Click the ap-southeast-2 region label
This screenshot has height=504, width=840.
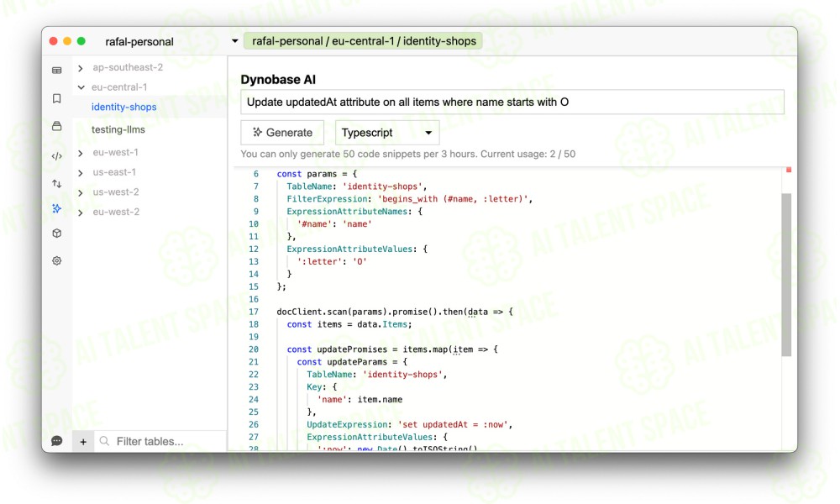(128, 67)
